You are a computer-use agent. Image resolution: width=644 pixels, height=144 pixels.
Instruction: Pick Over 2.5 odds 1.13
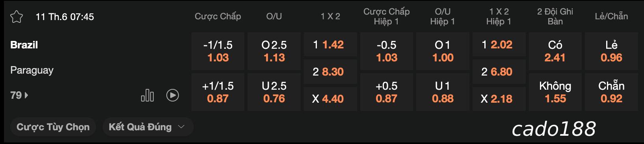click(274, 51)
